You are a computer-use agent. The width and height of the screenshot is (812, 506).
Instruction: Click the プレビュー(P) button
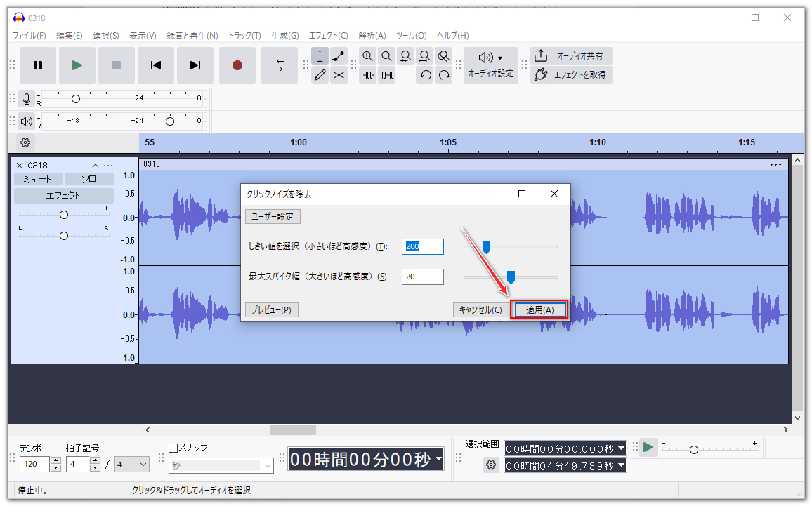point(271,310)
